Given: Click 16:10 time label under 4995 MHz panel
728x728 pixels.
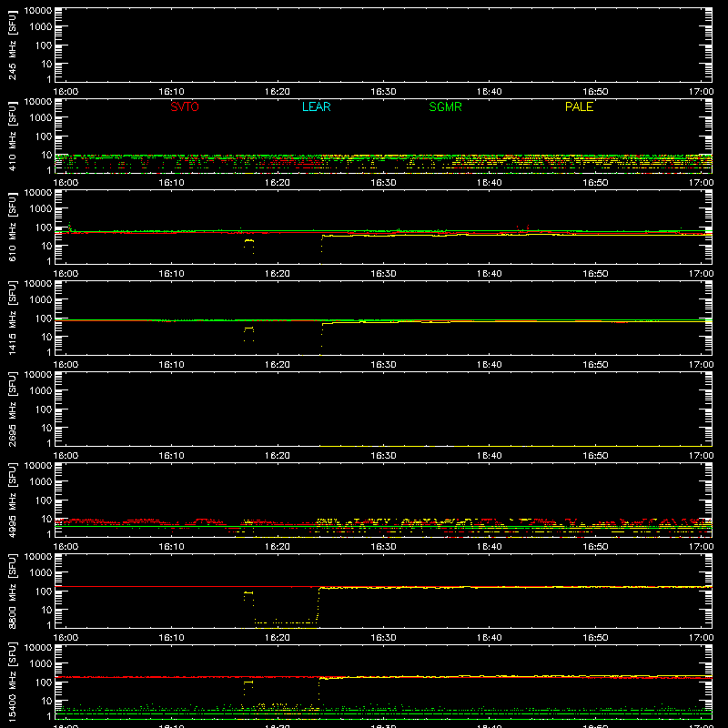Looking at the screenshot, I should (x=171, y=547).
